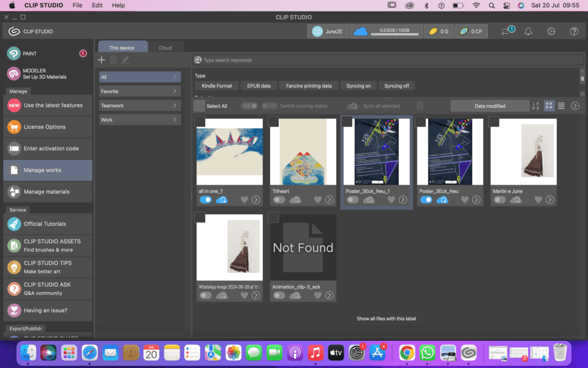
Task: Switch to list view icon
Action: pyautogui.click(x=561, y=106)
